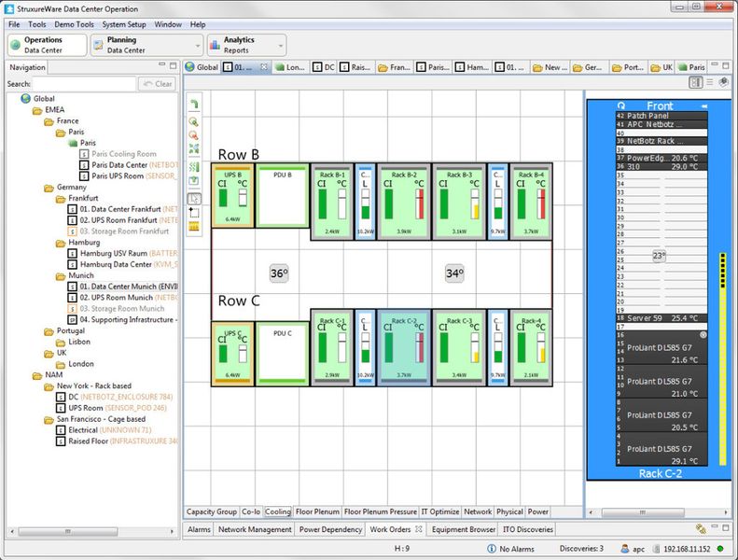The width and height of the screenshot is (738, 560).
Task: Open the Tools menu
Action: tap(37, 24)
